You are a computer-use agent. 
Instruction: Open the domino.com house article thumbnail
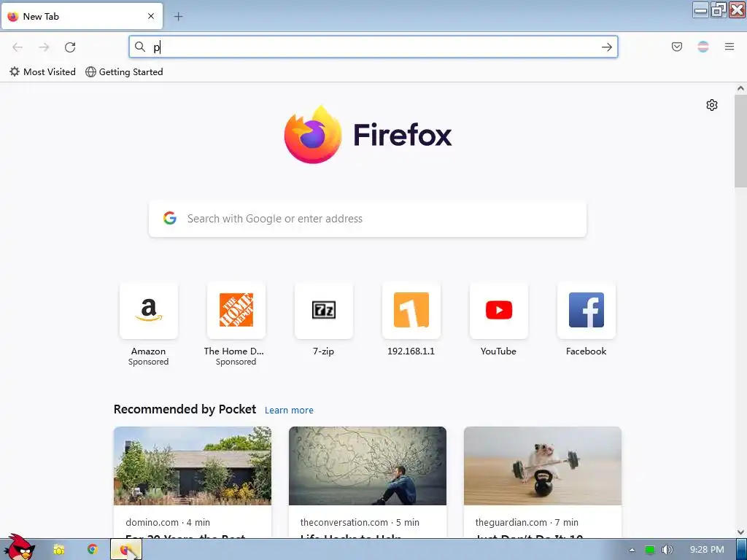(x=193, y=466)
